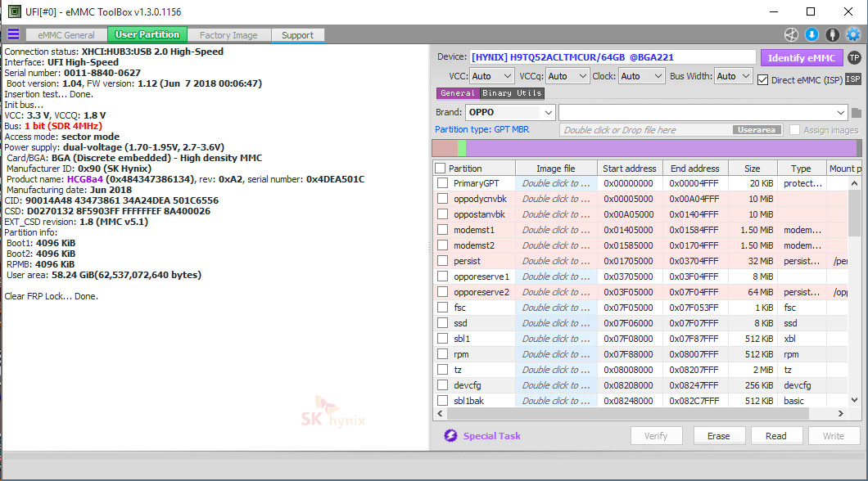Click start address 0x03705000 of opporeserve1
868x481 pixels.
coord(628,276)
